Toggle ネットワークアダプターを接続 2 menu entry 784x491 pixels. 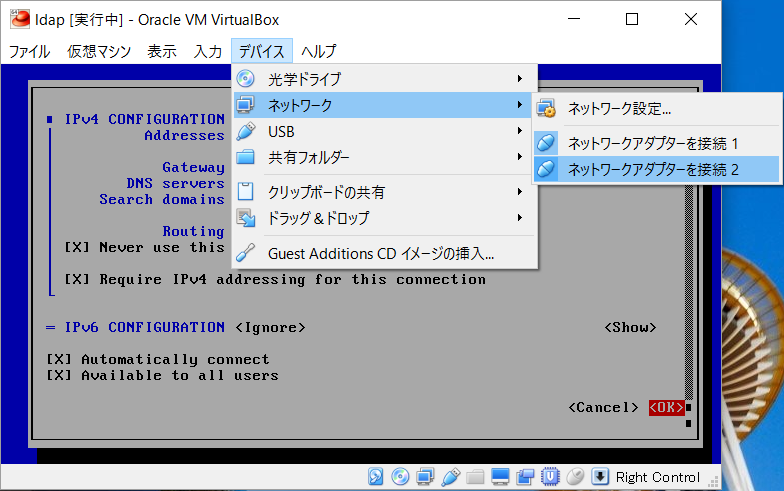656,169
